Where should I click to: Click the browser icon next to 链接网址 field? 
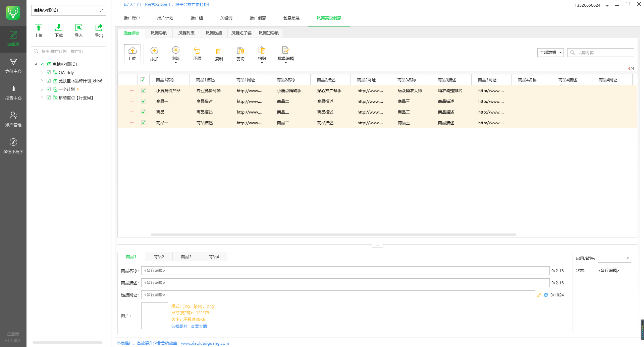(546, 295)
